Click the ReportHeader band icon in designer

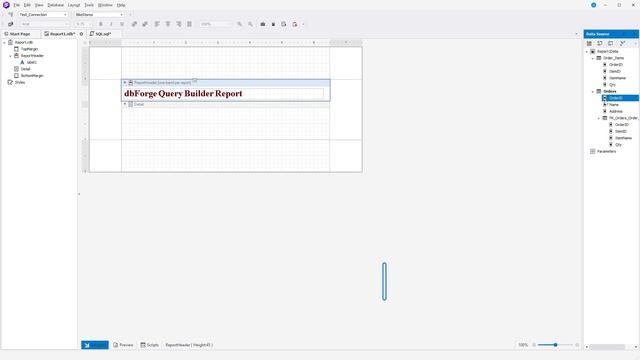[131, 82]
